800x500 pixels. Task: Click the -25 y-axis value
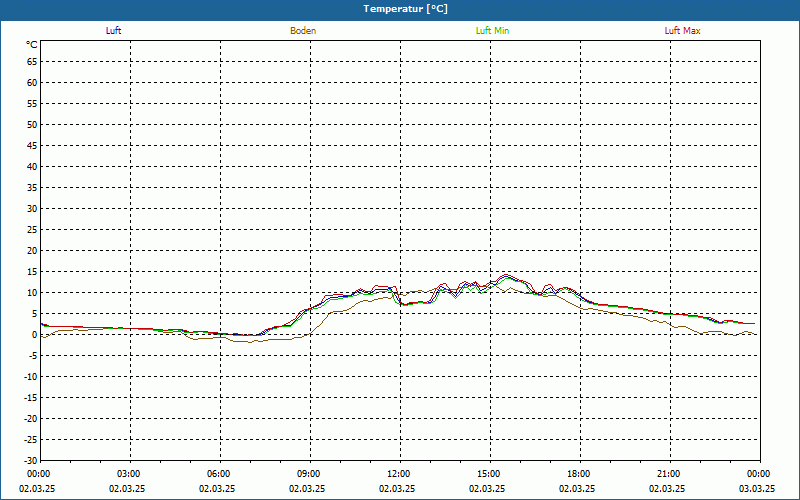[x=31, y=440]
